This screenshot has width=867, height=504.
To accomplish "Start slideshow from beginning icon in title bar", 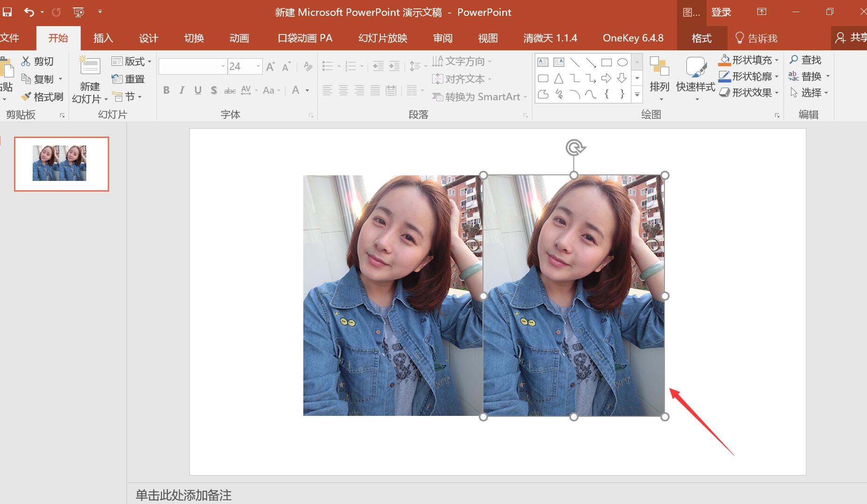I will (78, 12).
